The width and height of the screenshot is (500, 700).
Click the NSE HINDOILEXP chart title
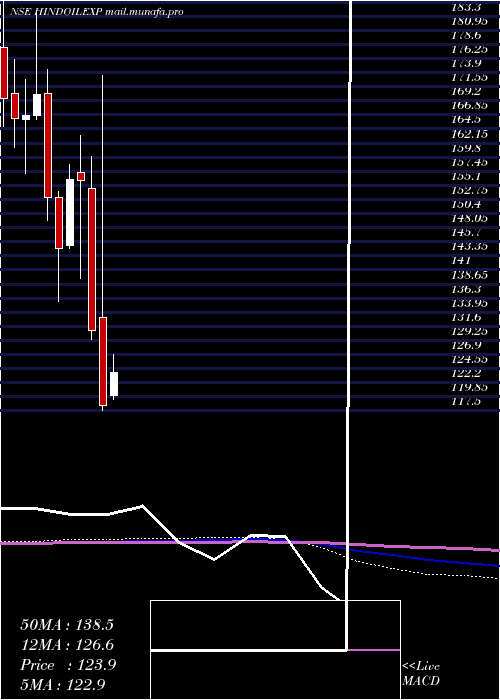96,12
